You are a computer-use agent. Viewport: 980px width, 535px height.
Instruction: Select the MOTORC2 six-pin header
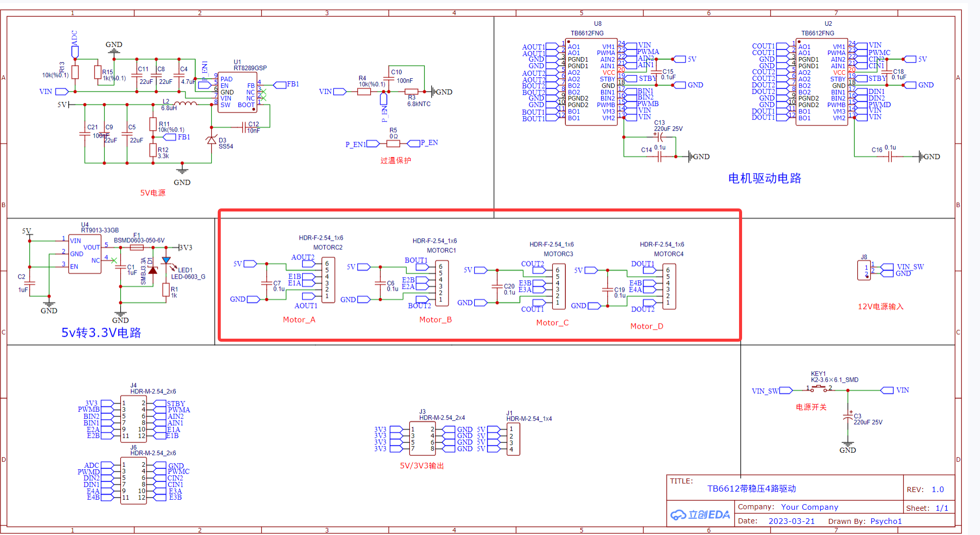tap(328, 280)
